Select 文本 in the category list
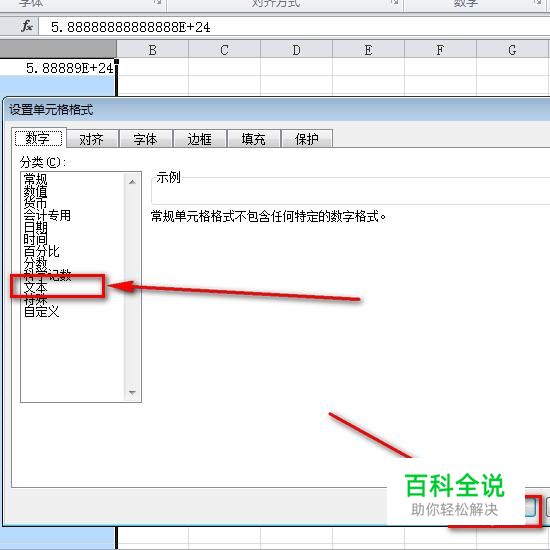Screen dimensions: 550x550 point(35,287)
